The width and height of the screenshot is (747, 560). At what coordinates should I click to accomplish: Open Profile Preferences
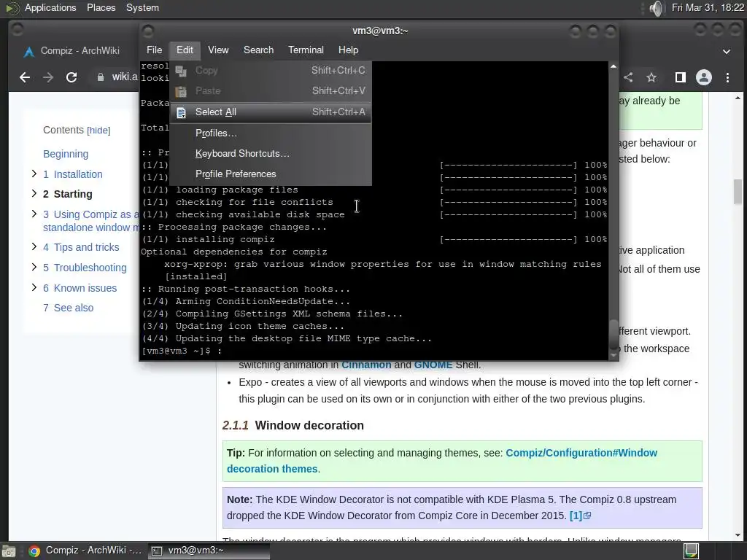click(270, 174)
